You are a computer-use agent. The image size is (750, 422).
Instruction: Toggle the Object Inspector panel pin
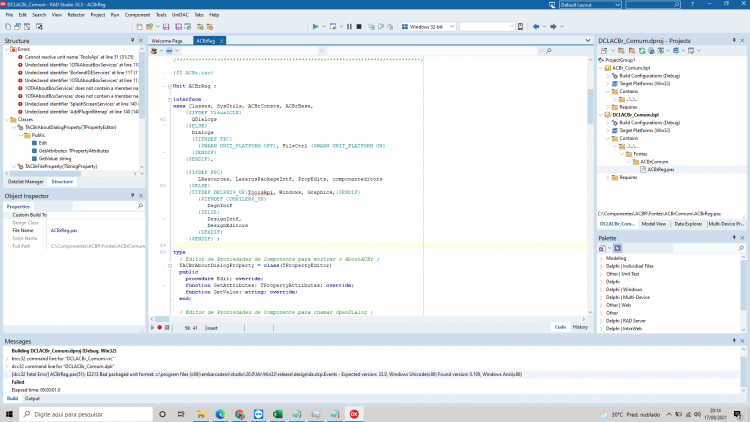132,196
